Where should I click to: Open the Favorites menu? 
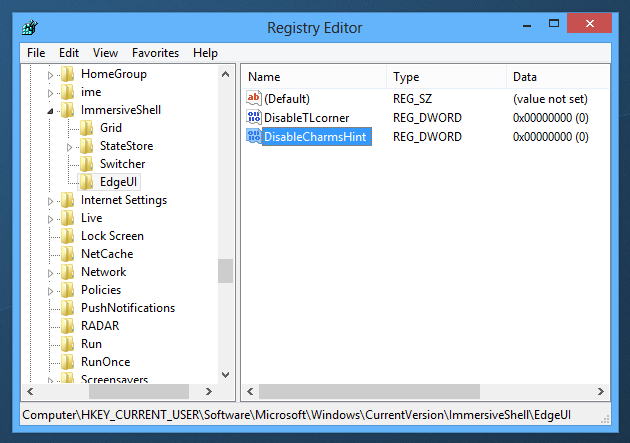coord(155,53)
